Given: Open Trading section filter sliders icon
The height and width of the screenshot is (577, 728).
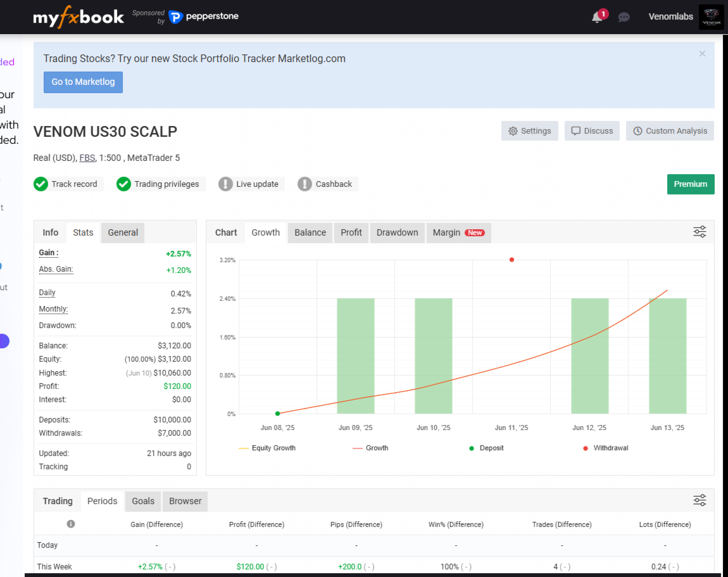Looking at the screenshot, I should (x=700, y=500).
